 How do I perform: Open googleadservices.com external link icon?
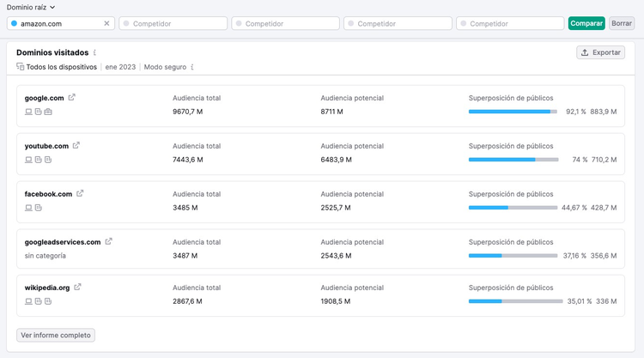pyautogui.click(x=108, y=241)
